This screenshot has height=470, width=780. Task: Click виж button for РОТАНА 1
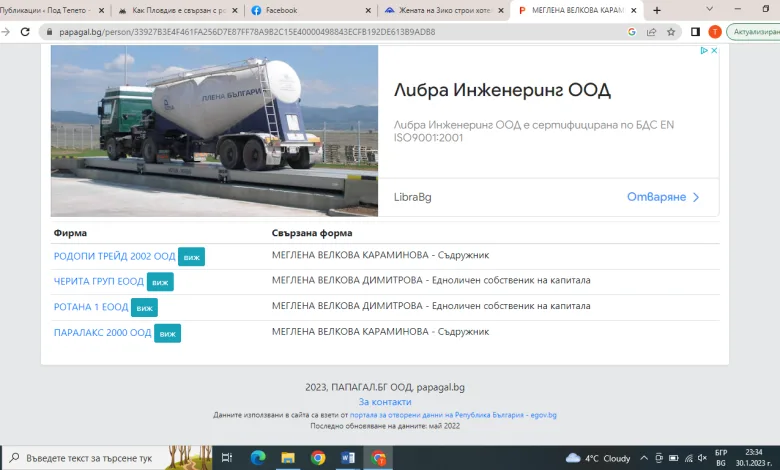tap(144, 308)
